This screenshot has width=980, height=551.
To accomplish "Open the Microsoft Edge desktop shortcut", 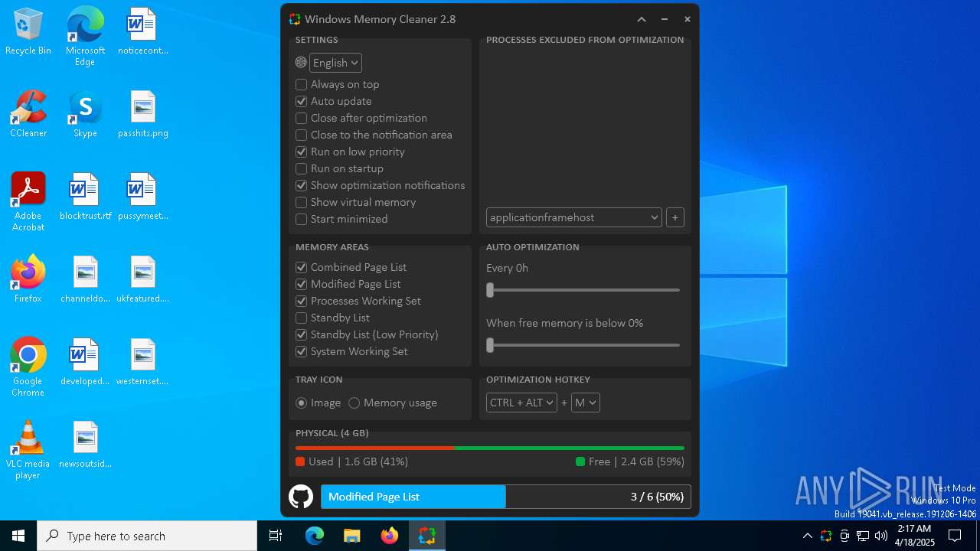I will (85, 37).
